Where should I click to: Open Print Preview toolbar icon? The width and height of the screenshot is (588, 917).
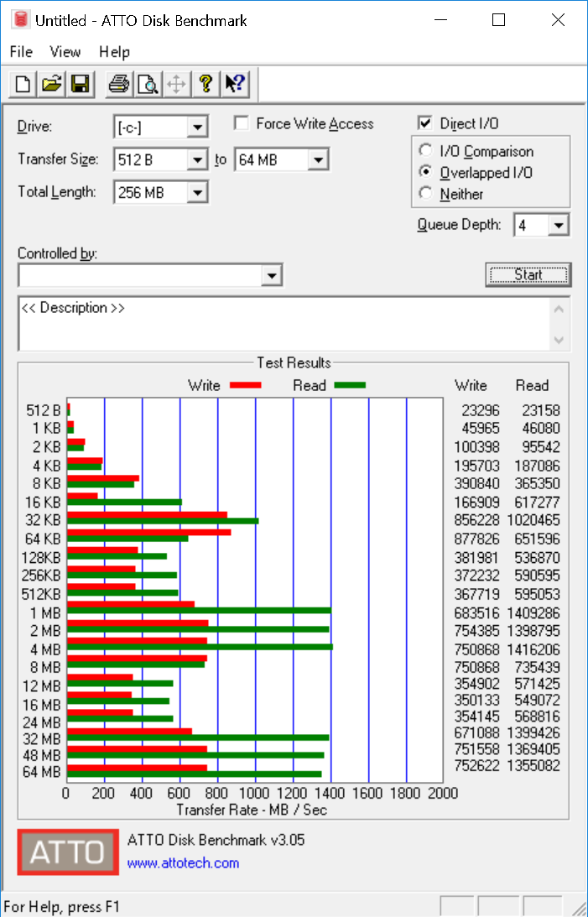(148, 84)
